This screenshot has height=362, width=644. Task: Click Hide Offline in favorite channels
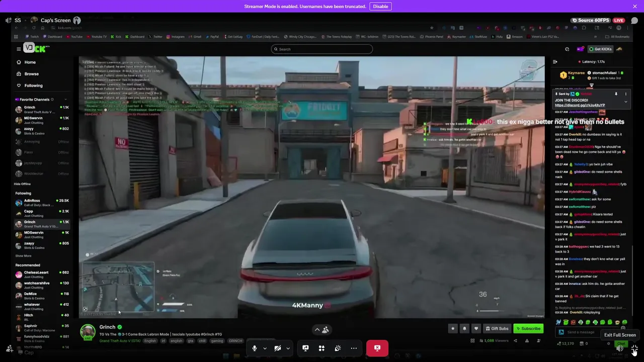coord(23,184)
